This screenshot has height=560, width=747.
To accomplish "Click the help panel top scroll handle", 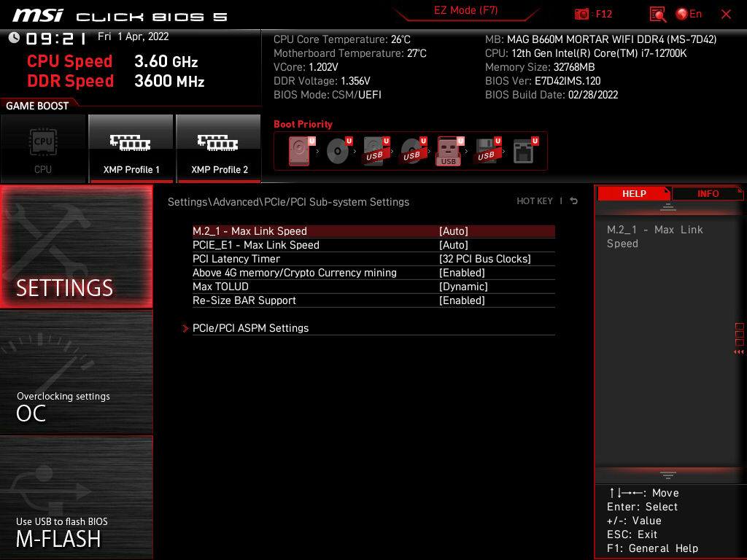I will coord(668,207).
